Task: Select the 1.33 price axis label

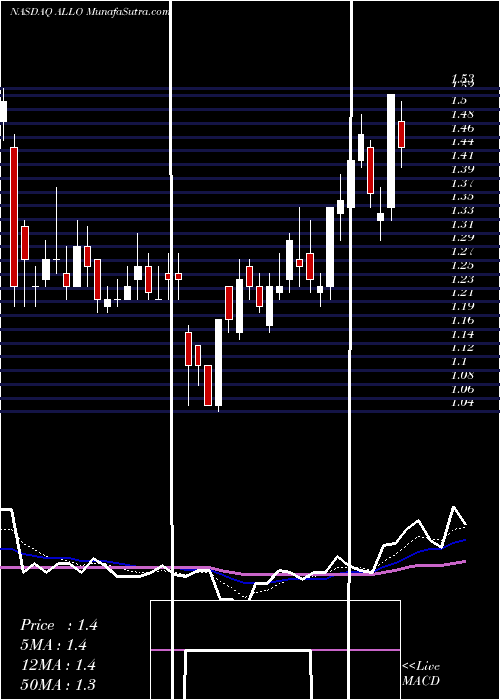Action: pyautogui.click(x=463, y=210)
